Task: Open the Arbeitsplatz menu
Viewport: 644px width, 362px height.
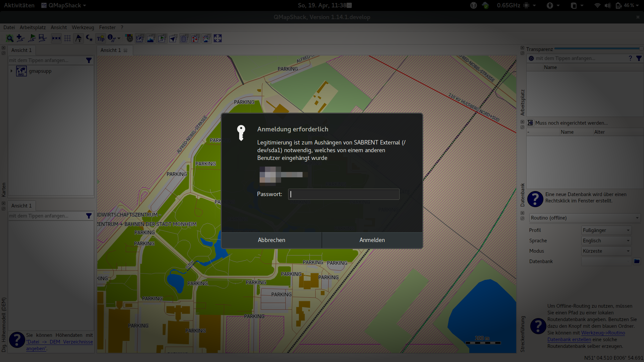Action: pos(33,27)
